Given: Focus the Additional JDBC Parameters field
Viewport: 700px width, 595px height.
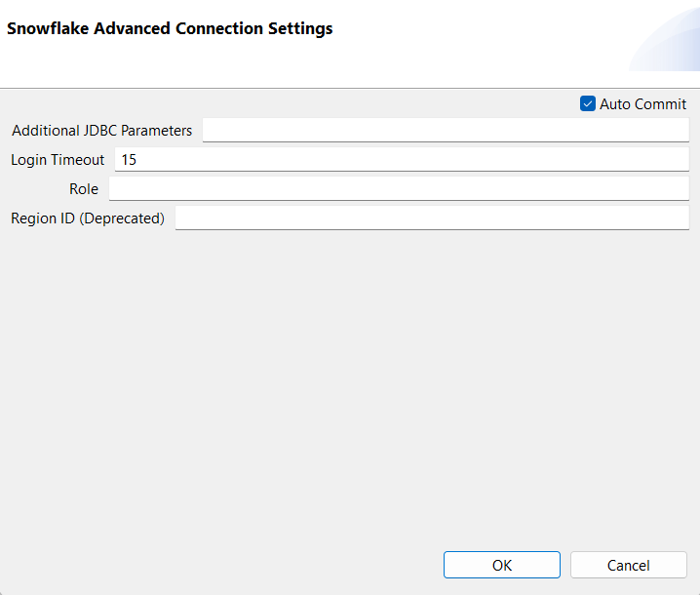Looking at the screenshot, I should click(x=445, y=131).
